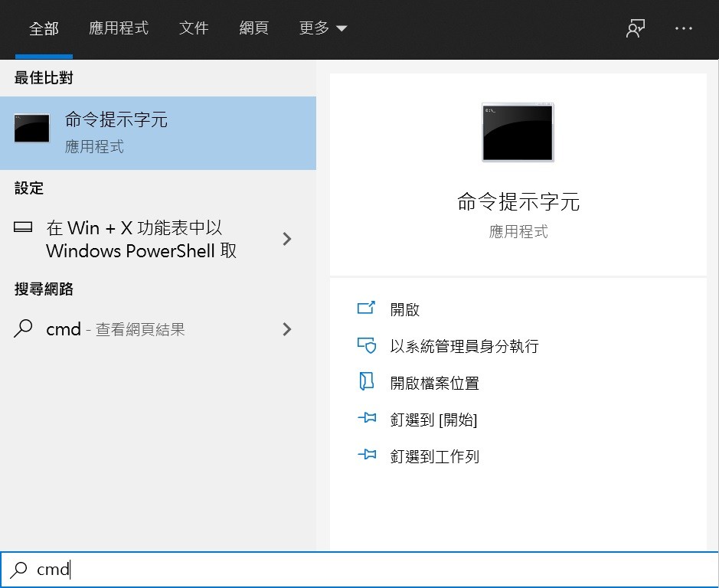Viewport: 719px width, 588px height.
Task: Select 開啟檔案位置
Action: pyautogui.click(x=434, y=383)
